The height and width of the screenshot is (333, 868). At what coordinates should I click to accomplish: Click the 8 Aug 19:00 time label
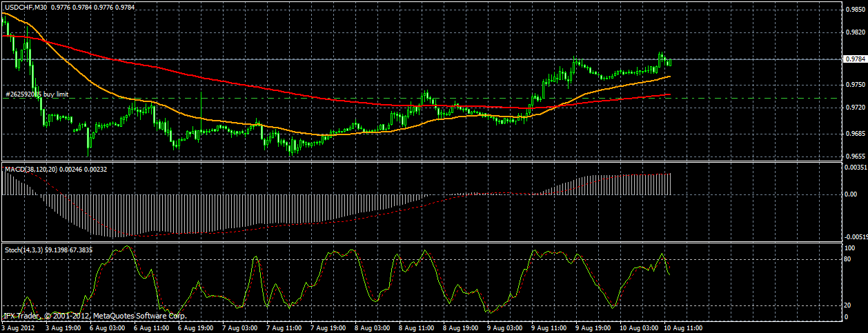[x=460, y=328]
